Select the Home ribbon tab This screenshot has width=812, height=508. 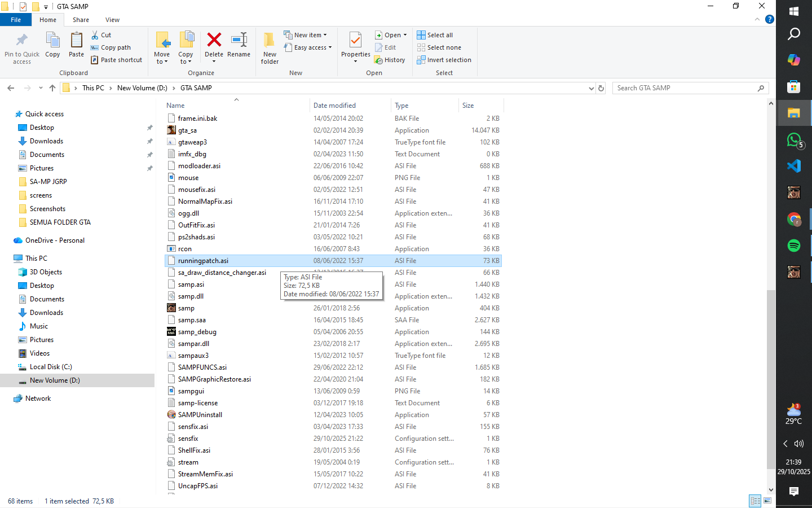click(x=48, y=20)
